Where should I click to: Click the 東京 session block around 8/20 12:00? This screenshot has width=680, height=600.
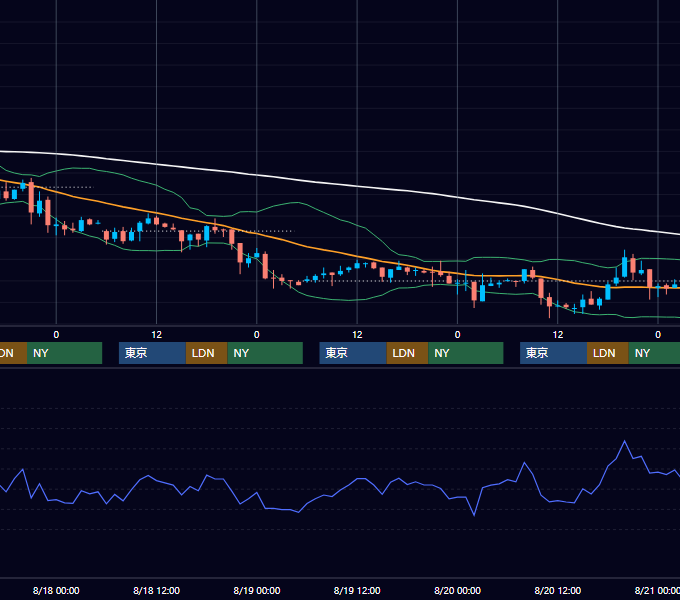pyautogui.click(x=553, y=353)
